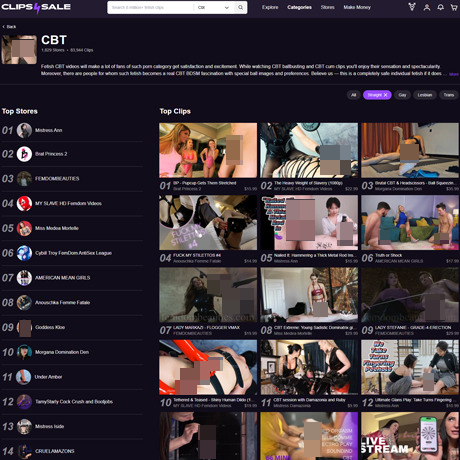
Task: Click the rewards medal icon
Action: coord(412,7)
